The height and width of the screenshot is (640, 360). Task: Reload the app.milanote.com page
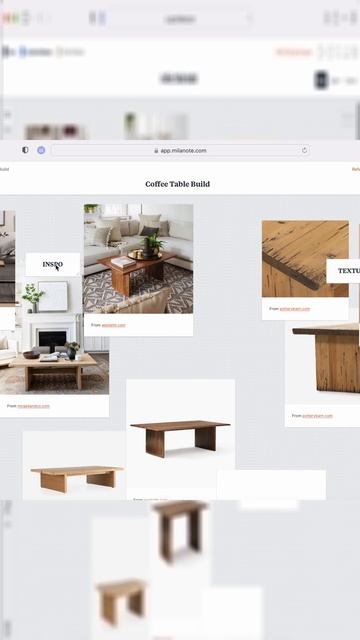tap(304, 150)
